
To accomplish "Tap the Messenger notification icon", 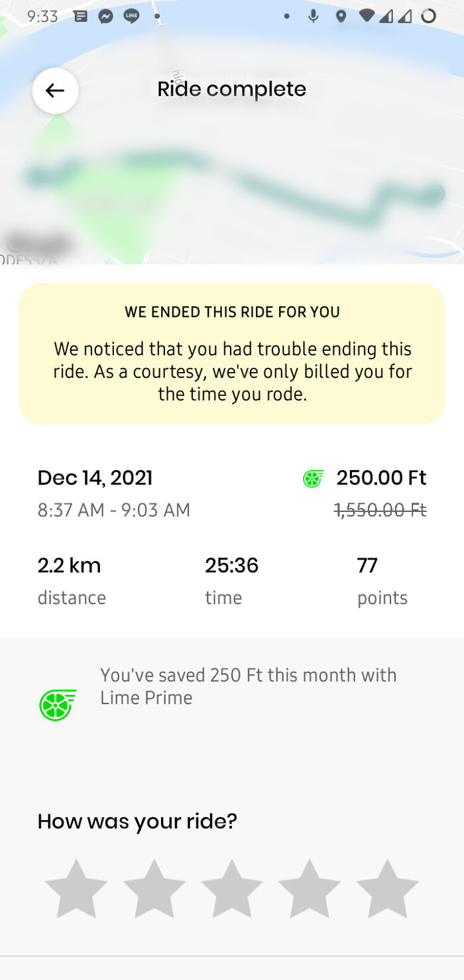I will tap(106, 15).
